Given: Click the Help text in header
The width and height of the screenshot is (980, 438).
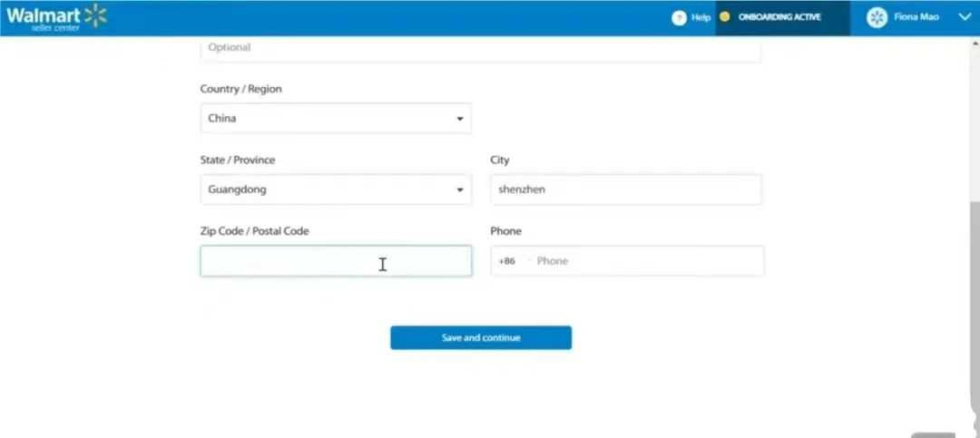Looking at the screenshot, I should point(701,17).
